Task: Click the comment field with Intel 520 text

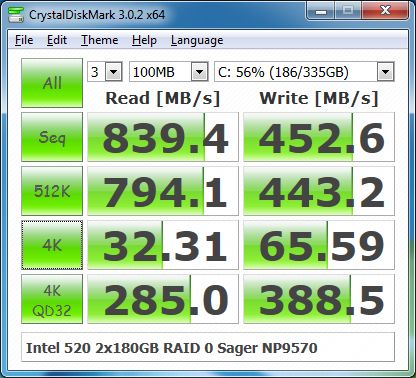Action: 208,347
